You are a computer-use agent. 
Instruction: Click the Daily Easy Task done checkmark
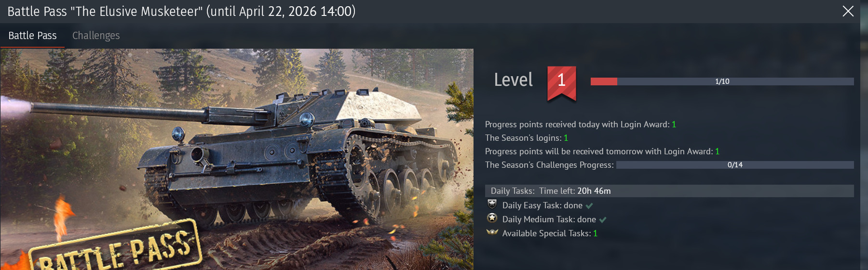click(x=589, y=206)
